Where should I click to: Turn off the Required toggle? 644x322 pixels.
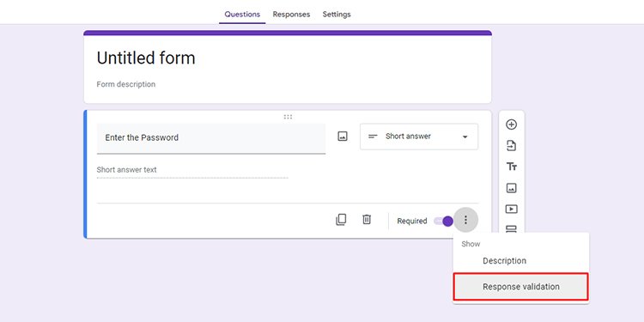point(444,222)
